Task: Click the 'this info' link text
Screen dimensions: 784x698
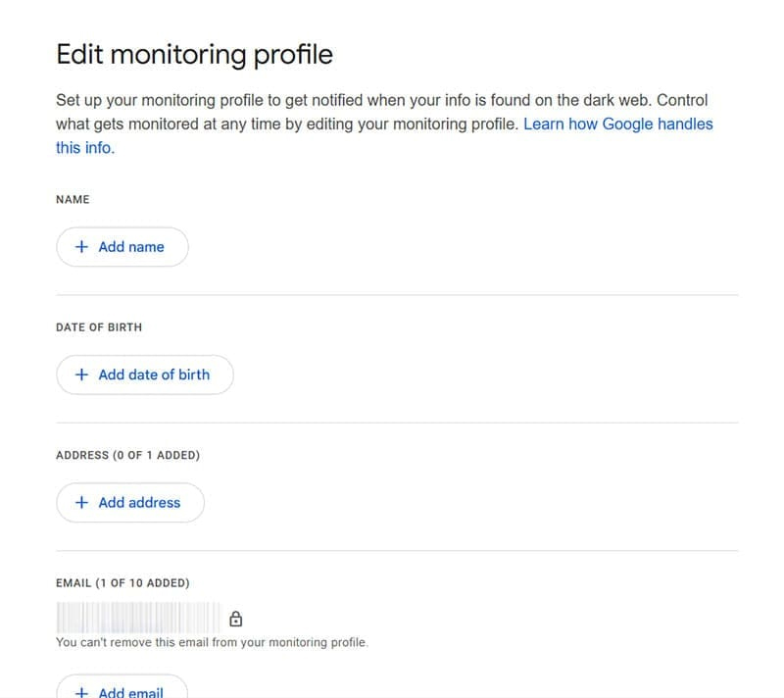Action: [83, 147]
